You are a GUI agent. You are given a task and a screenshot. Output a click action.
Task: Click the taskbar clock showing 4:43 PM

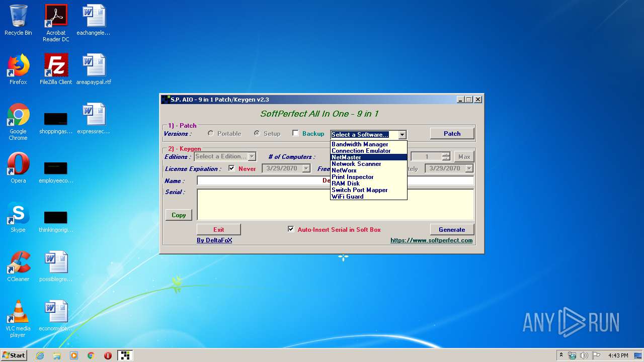[x=618, y=355]
